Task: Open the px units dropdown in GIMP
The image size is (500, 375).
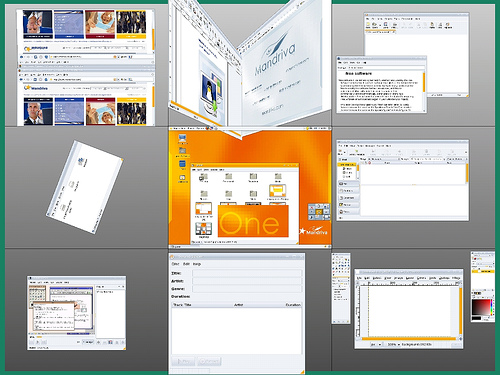Action: (x=376, y=344)
